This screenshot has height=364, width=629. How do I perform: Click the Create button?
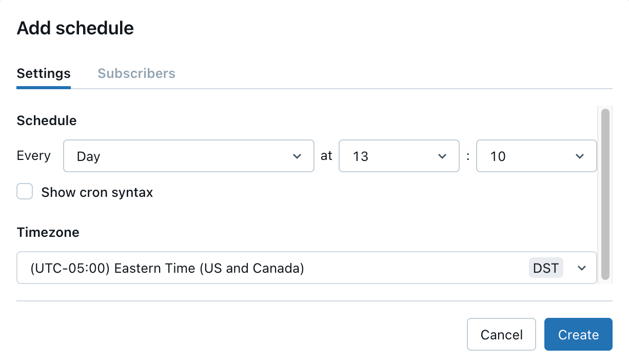click(578, 335)
